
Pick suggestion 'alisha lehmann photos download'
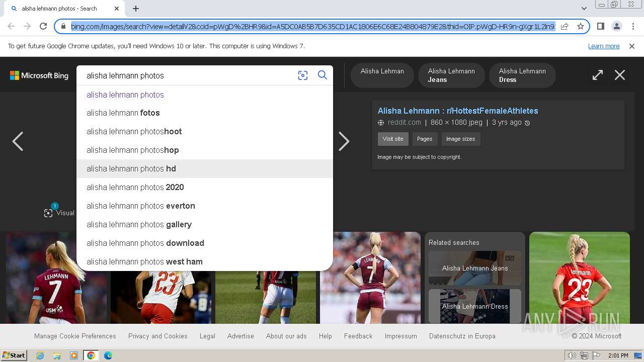(205, 243)
